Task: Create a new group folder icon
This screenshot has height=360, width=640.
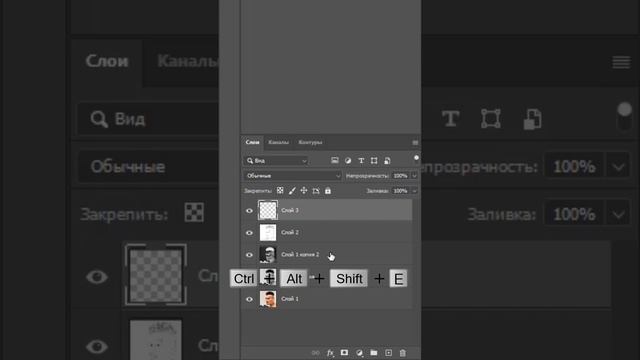Action: pyautogui.click(x=374, y=353)
